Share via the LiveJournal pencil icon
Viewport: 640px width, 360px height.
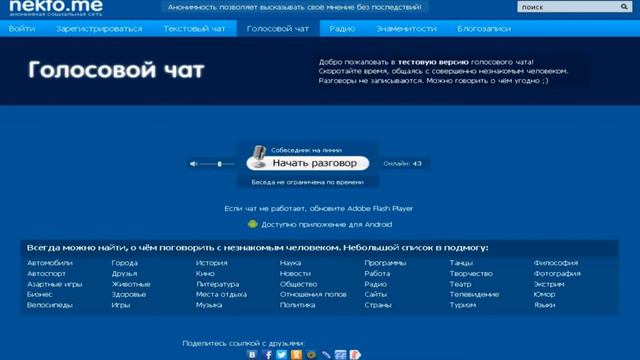coord(326,355)
